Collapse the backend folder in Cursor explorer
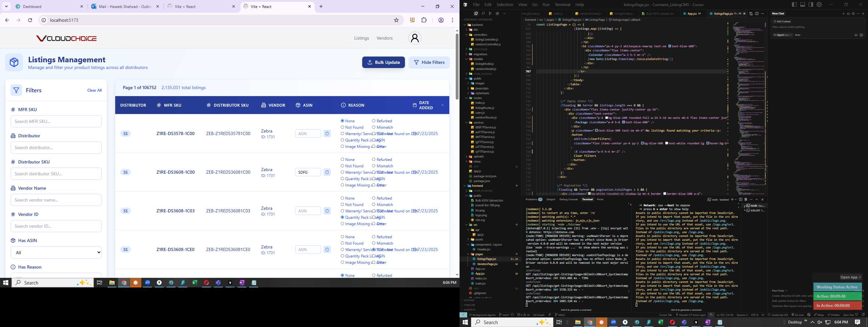Viewport: 868px width, 327px height. [465, 25]
